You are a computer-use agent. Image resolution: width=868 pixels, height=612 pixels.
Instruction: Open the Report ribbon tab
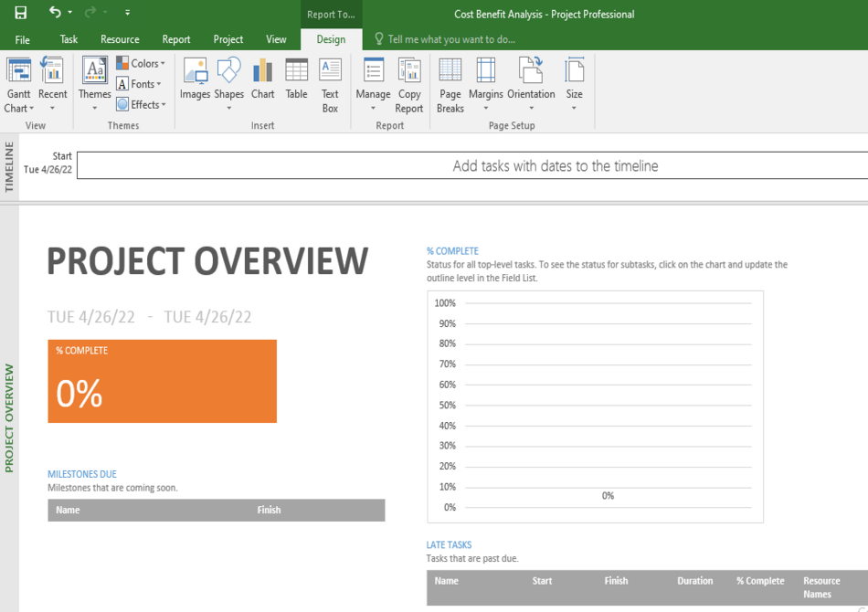[x=175, y=39]
